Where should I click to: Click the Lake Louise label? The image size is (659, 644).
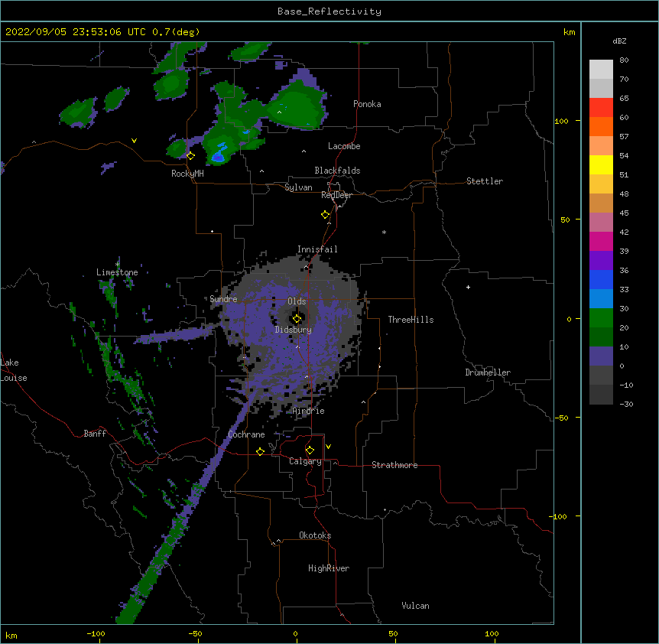[x=14, y=370]
